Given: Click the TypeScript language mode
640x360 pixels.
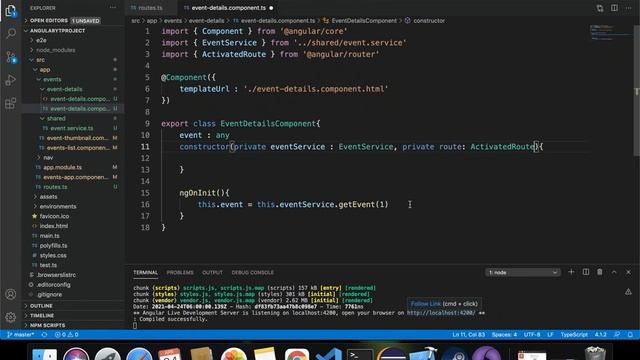Looking at the screenshot, I should (x=574, y=335).
